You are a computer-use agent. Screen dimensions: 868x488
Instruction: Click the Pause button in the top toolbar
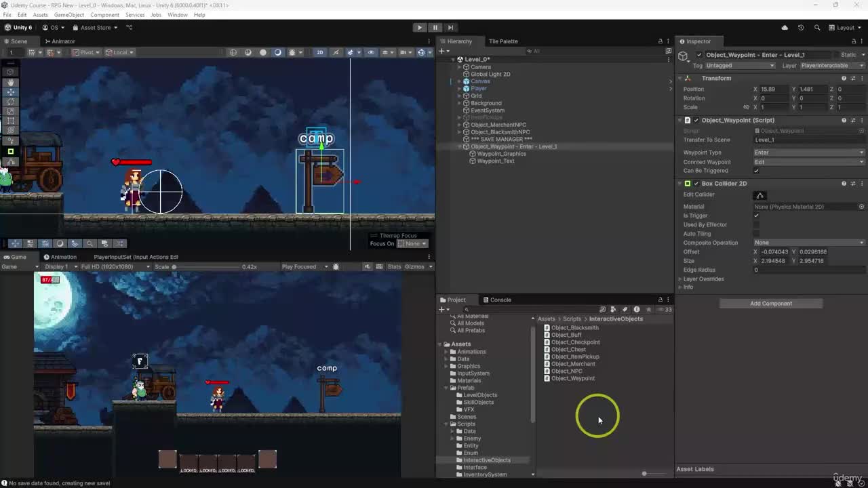tap(435, 28)
